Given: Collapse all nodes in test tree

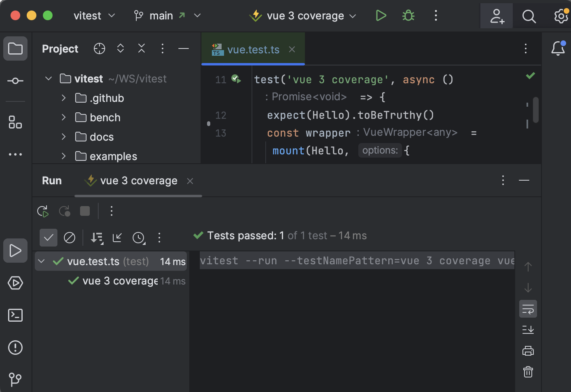Looking at the screenshot, I should pos(117,238).
